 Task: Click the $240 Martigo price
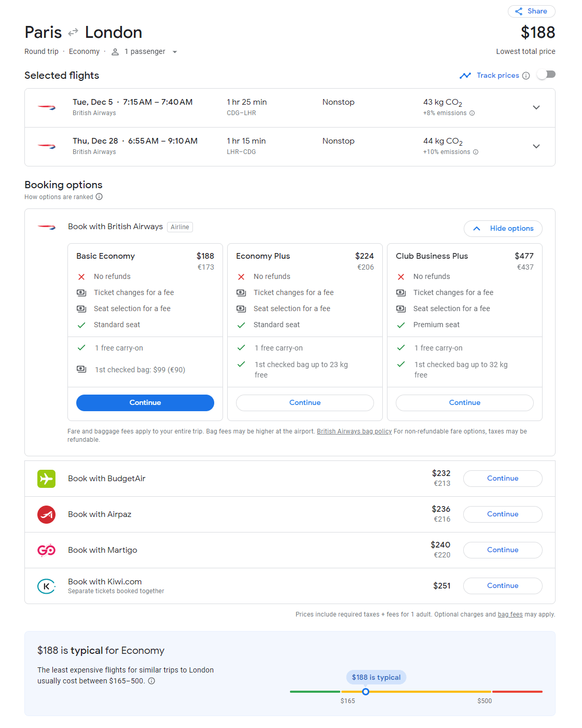[440, 545]
